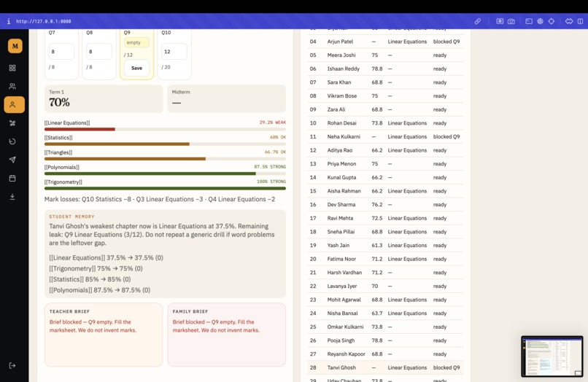588x382 pixels.
Task: Save the Q9 marks
Action: coord(136,68)
